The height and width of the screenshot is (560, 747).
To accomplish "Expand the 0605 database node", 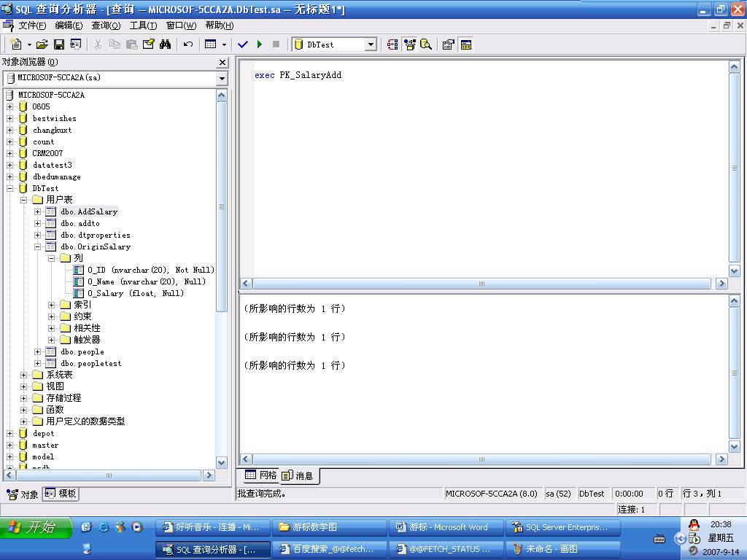I will pos(10,106).
